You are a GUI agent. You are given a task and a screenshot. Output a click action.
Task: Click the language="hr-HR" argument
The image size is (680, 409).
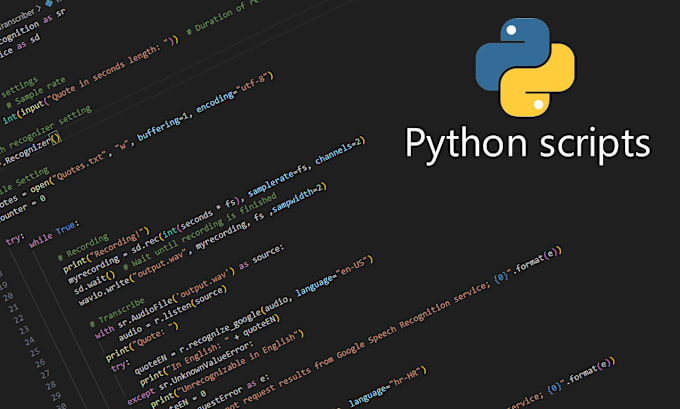click(387, 387)
